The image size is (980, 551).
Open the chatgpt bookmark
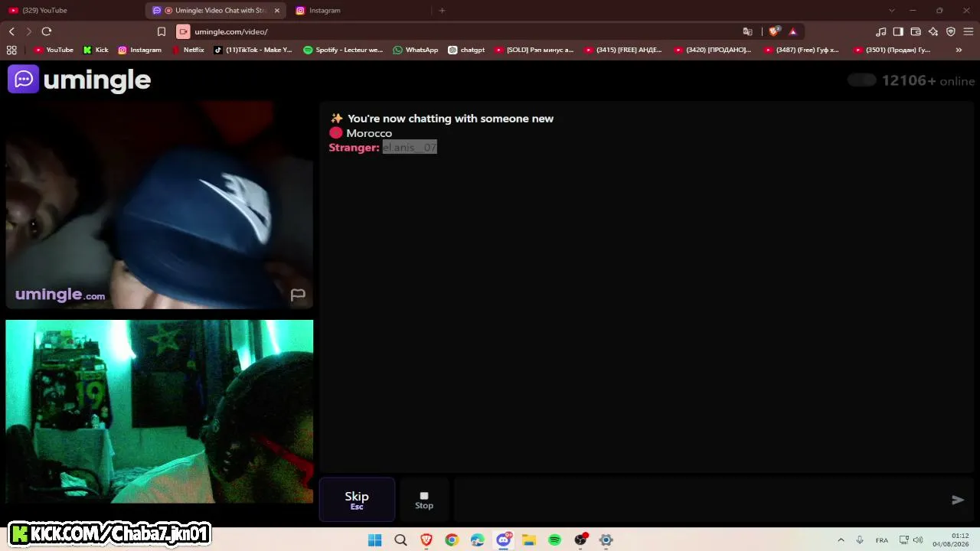pos(466,50)
